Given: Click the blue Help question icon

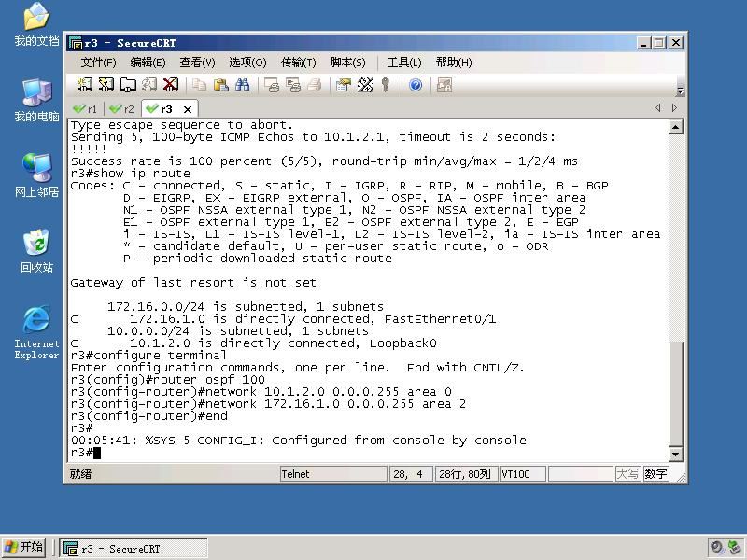Looking at the screenshot, I should pyautogui.click(x=416, y=85).
